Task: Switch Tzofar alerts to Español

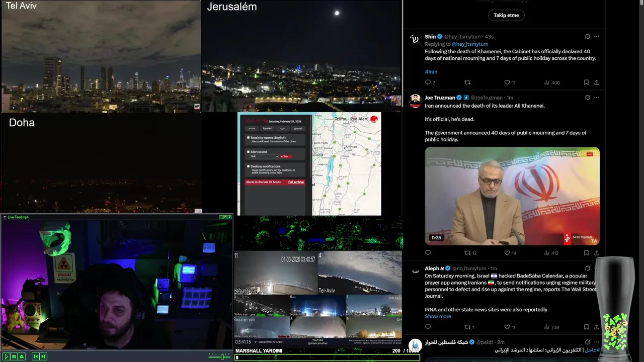Action: pos(267,129)
